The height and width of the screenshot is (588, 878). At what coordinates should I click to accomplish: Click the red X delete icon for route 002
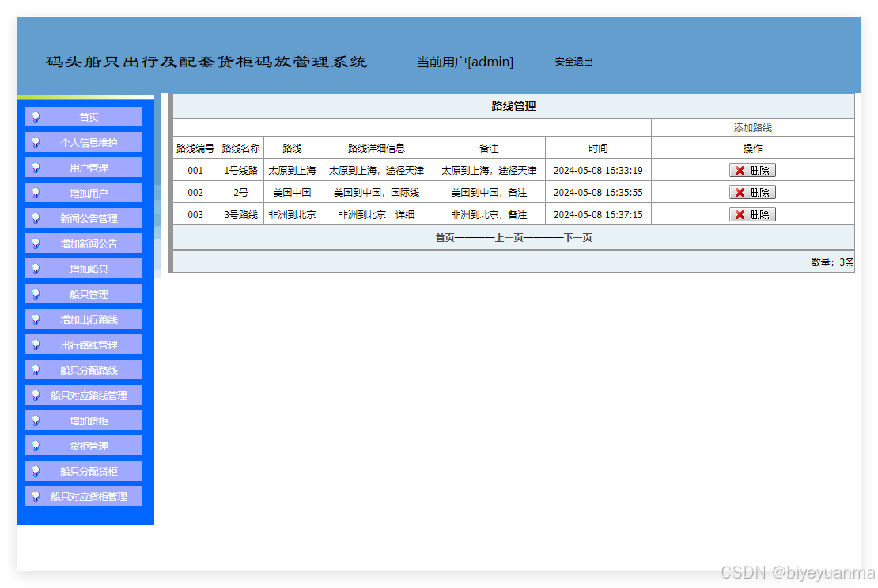[742, 191]
